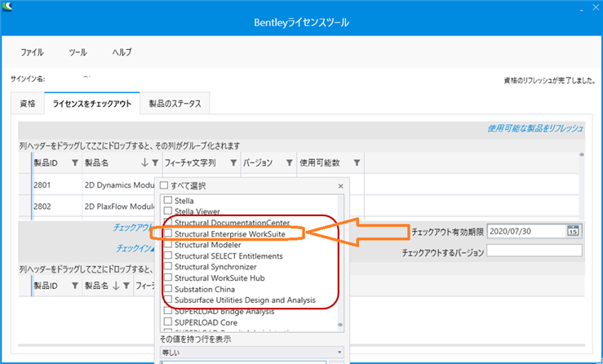This screenshot has height=364, width=603.
Task: Open the ツール menu
Action: pyautogui.click(x=78, y=52)
